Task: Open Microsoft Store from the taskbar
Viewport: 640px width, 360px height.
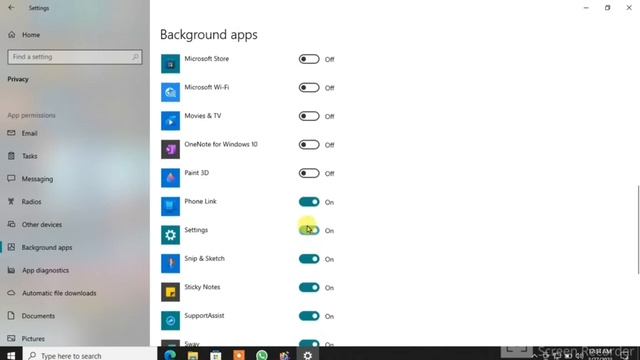Action: 216,355
